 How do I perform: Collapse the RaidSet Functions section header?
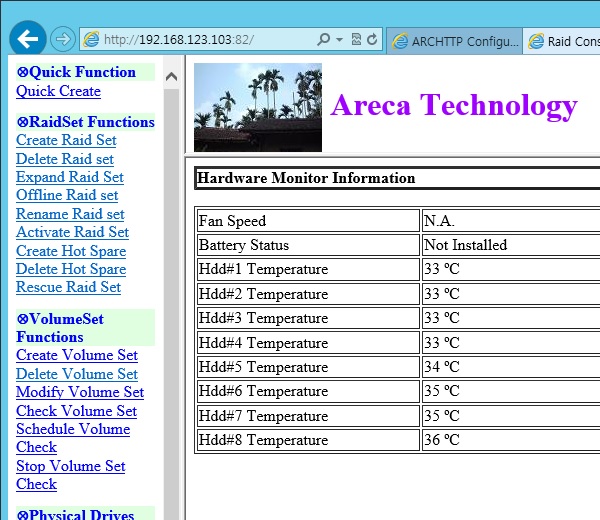(85, 122)
